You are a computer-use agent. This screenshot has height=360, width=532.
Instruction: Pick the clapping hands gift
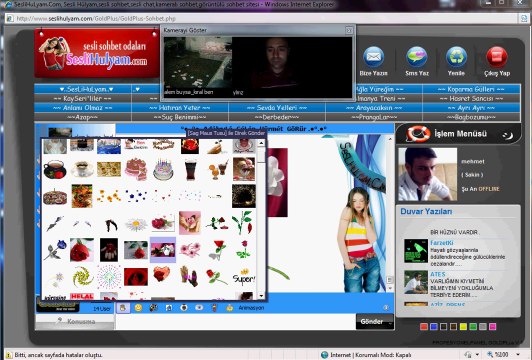(189, 276)
